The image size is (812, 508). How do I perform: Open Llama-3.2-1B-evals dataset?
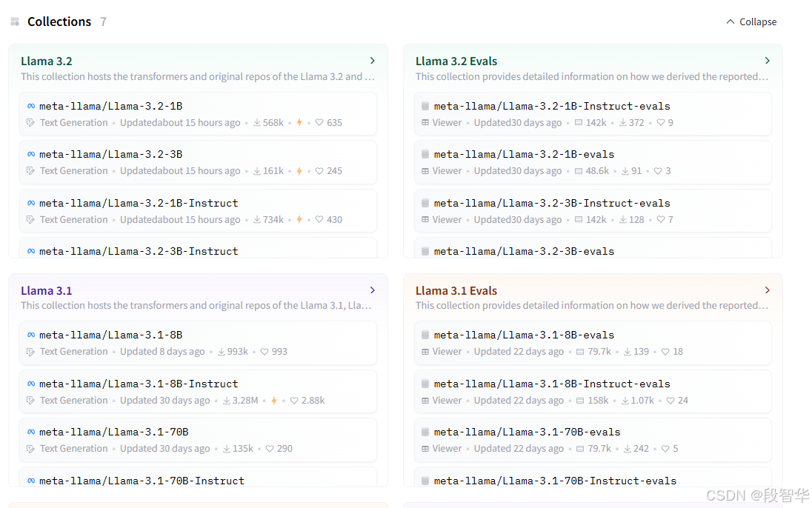tap(593, 162)
